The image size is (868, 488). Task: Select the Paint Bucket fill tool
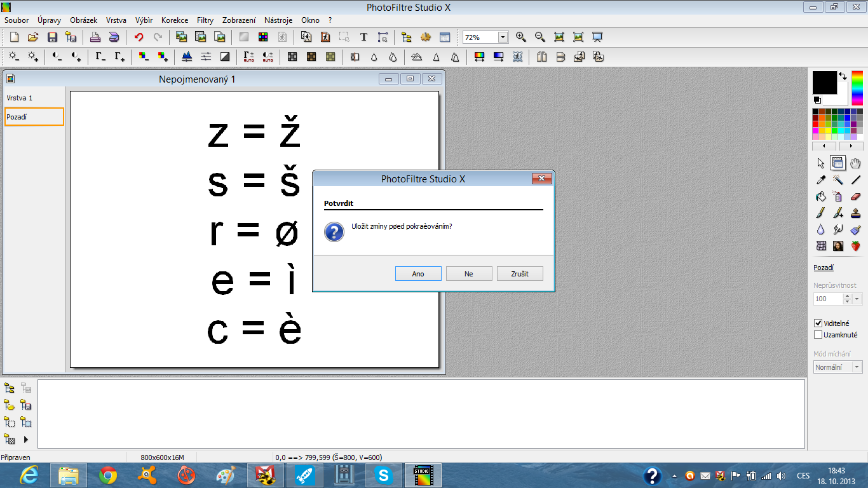pos(821,196)
